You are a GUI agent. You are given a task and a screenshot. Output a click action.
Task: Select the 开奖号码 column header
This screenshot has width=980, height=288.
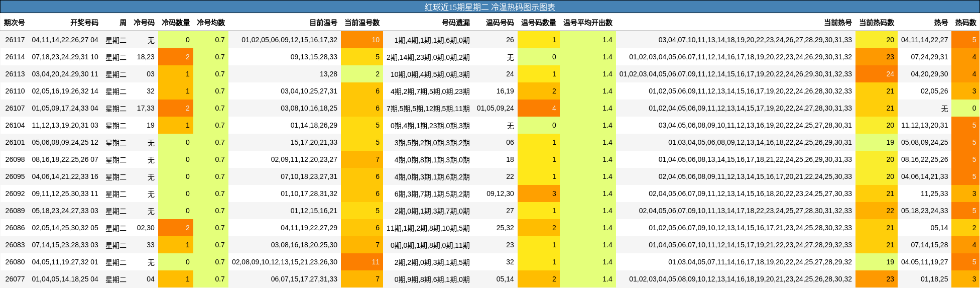[84, 23]
